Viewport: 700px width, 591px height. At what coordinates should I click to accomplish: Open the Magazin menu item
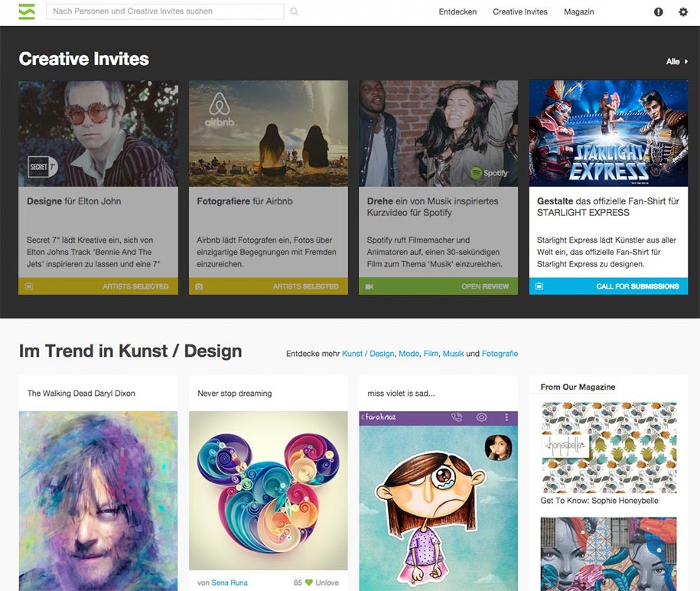[578, 12]
